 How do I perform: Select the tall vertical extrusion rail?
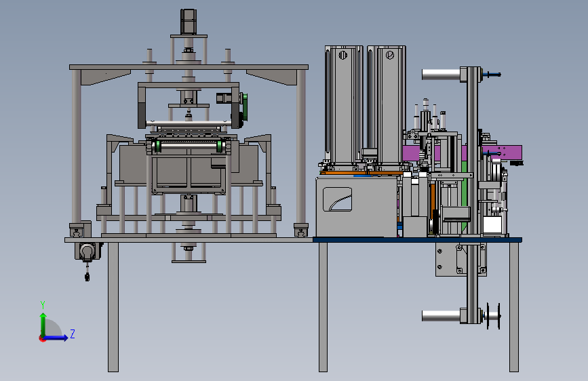[x=473, y=195]
